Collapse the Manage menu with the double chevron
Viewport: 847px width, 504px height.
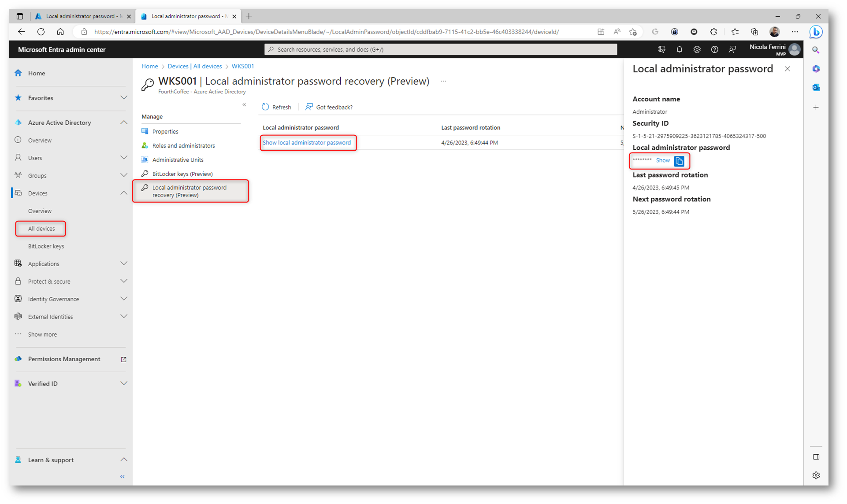point(244,105)
